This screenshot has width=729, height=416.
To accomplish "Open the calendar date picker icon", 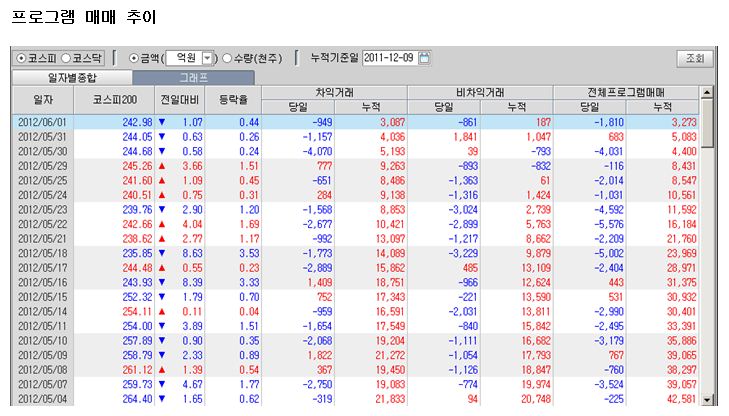I will [x=424, y=58].
